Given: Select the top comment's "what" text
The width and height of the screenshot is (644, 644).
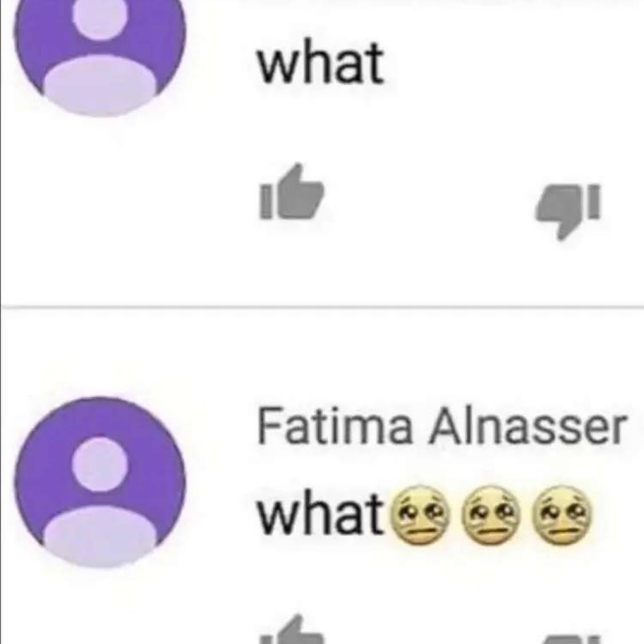Looking at the screenshot, I should (x=321, y=63).
